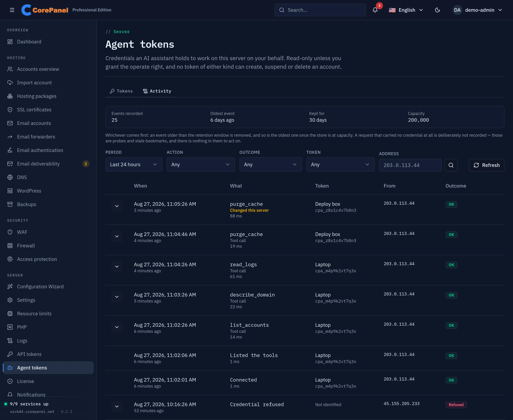Open Accounts overview
This screenshot has width=513, height=420.
coord(48,69)
